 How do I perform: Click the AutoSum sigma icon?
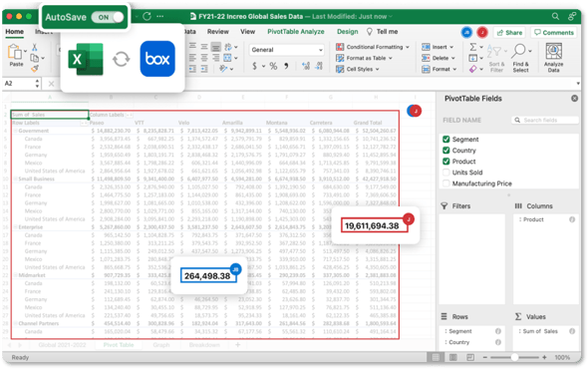473,47
